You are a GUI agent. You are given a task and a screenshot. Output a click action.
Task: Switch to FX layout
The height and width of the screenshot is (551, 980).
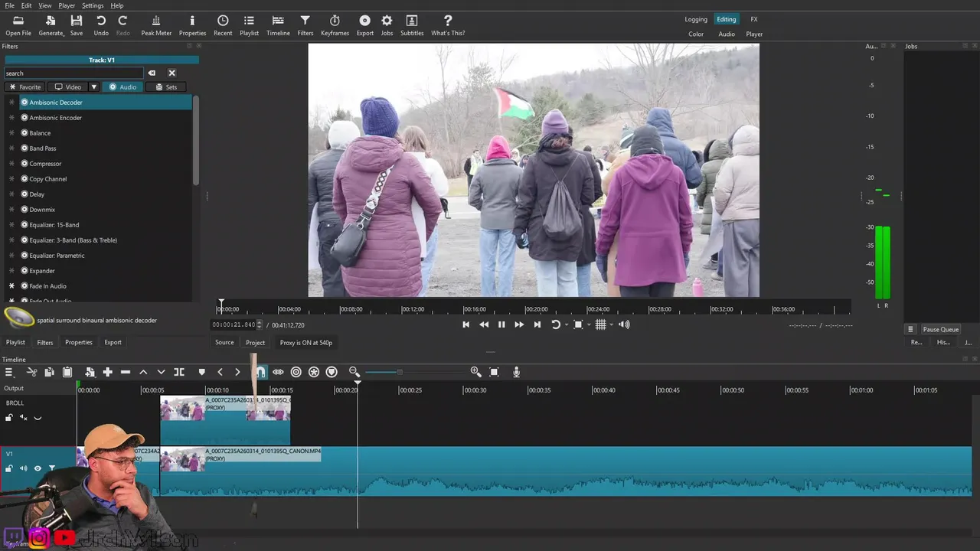point(754,19)
